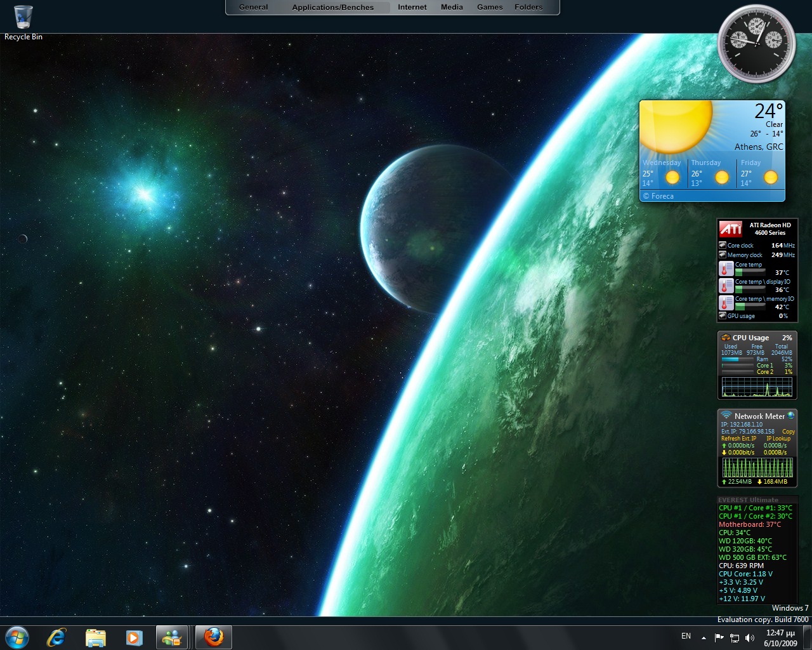This screenshot has height=650, width=812.
Task: Open Windows Live Messenger taskbar icon
Action: click(172, 637)
